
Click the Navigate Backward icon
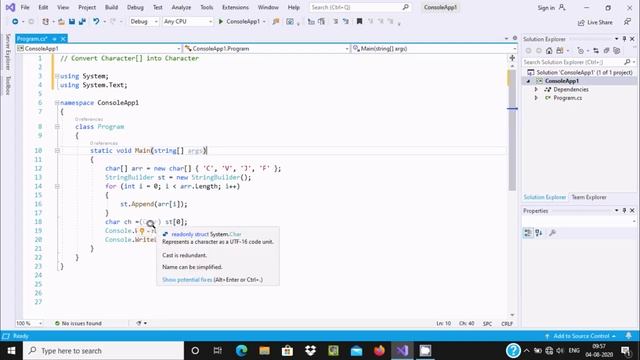(15, 22)
